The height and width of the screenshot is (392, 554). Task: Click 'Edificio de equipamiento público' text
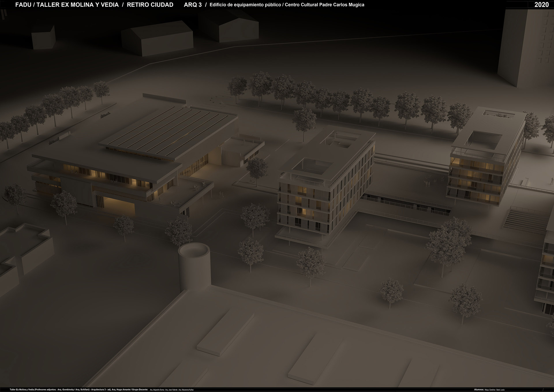coord(245,5)
